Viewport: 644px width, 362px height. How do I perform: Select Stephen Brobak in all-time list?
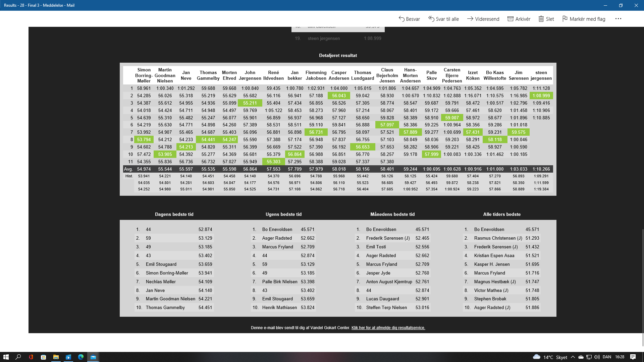(x=490, y=299)
